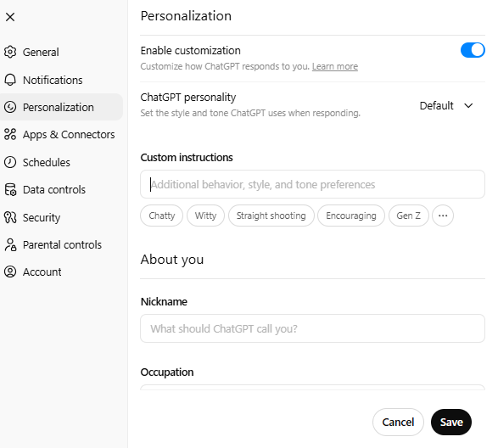
Task: Select the Personalization menu item
Action: click(x=61, y=107)
